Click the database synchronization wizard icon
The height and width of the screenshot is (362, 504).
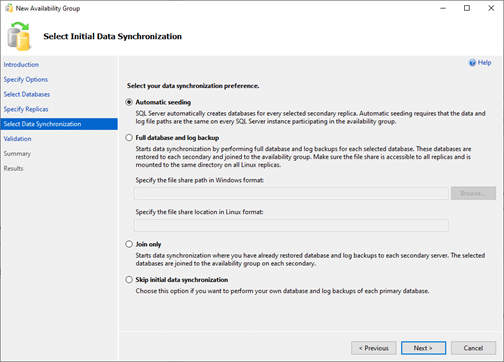tap(19, 36)
